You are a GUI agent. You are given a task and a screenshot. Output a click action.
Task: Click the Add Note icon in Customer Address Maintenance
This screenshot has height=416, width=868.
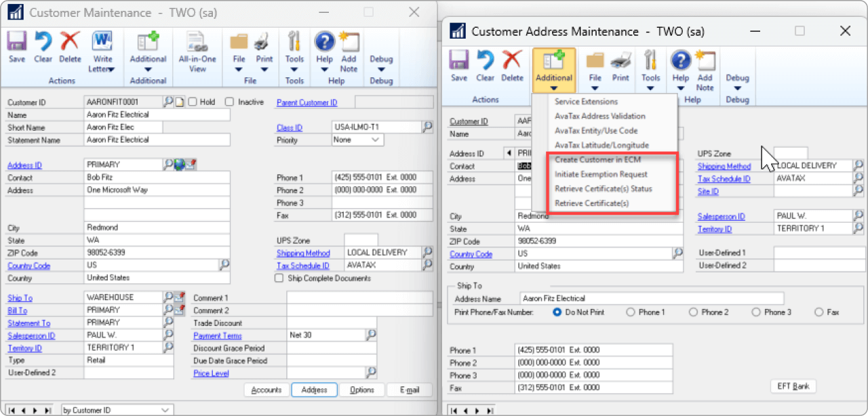pos(705,68)
